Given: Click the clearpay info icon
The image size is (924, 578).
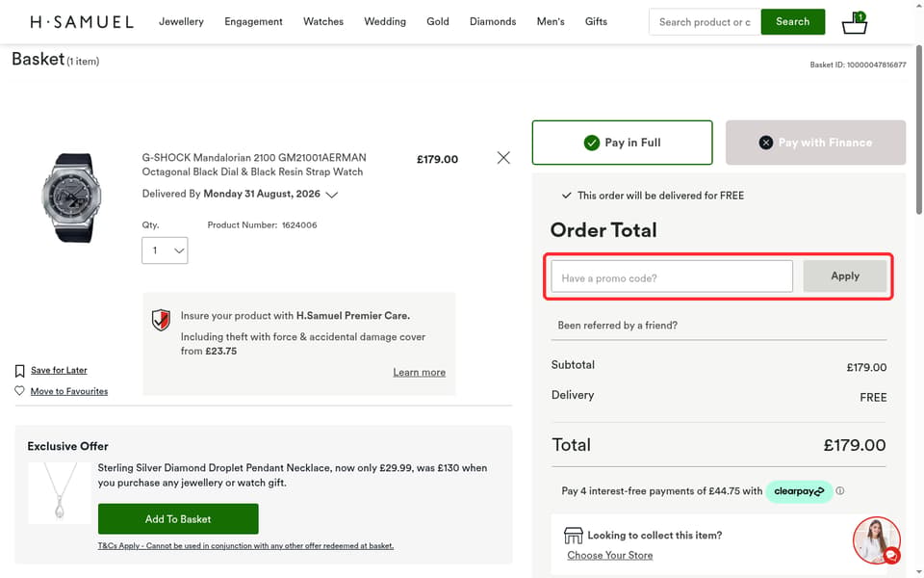Looking at the screenshot, I should coord(839,490).
